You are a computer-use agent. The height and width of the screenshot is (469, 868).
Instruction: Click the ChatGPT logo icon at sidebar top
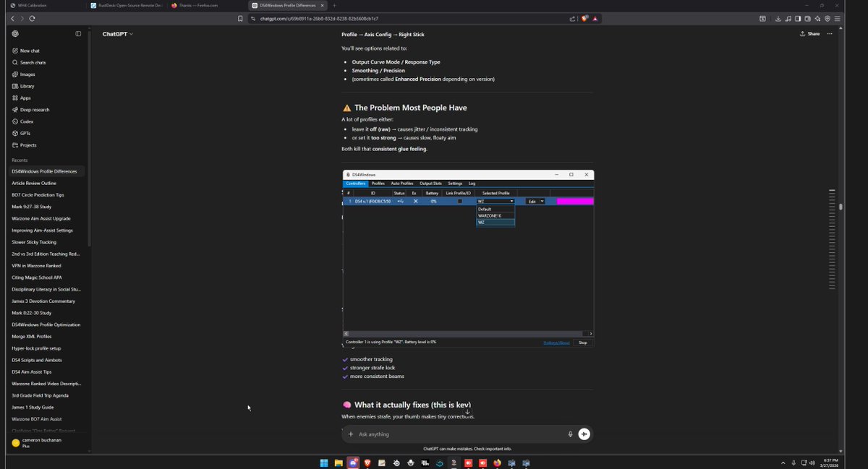15,33
